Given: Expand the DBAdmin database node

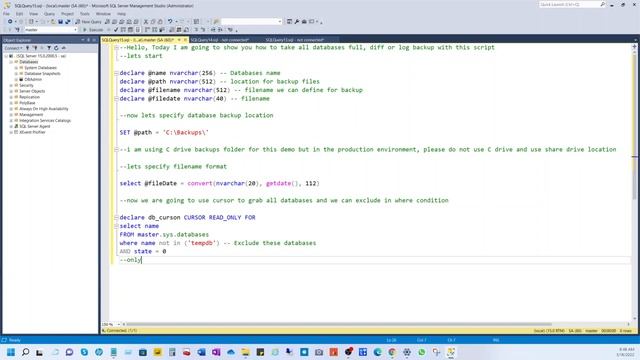Looking at the screenshot, I should tap(16, 80).
